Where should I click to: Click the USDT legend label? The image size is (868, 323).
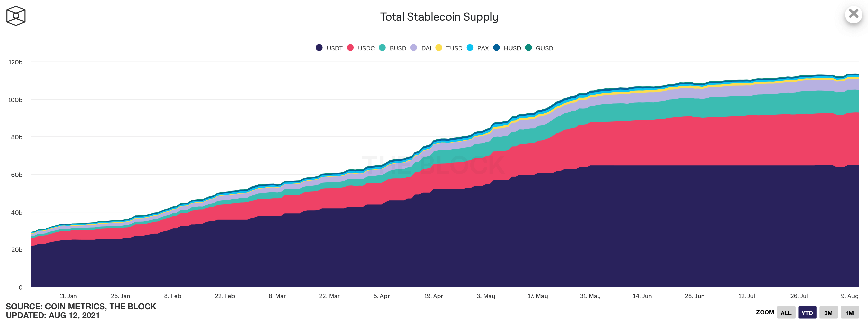[334, 48]
